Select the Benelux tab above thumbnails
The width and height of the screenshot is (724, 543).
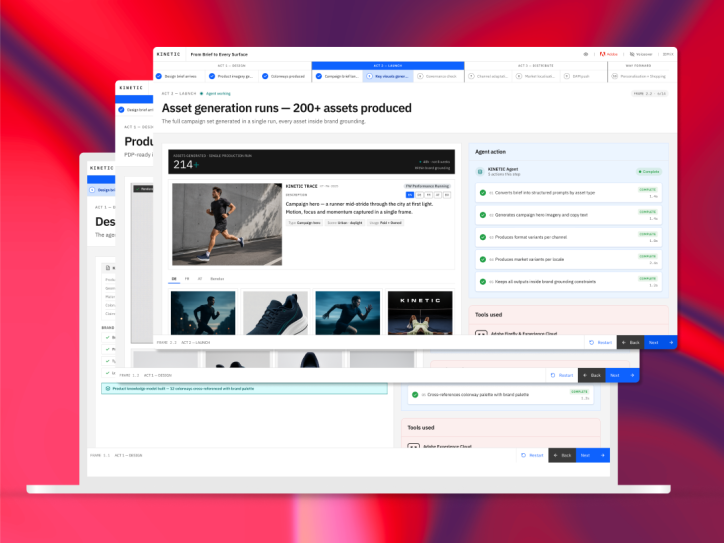coord(217,279)
